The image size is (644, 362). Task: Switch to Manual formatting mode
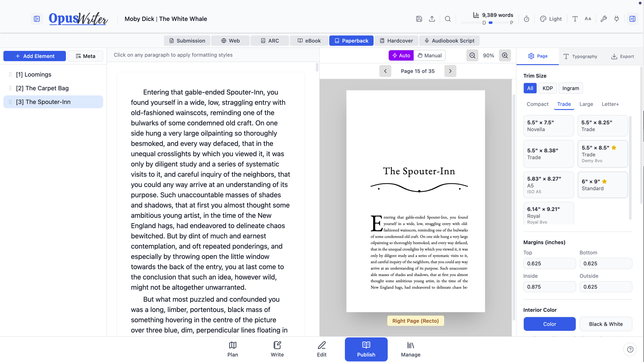(x=429, y=55)
